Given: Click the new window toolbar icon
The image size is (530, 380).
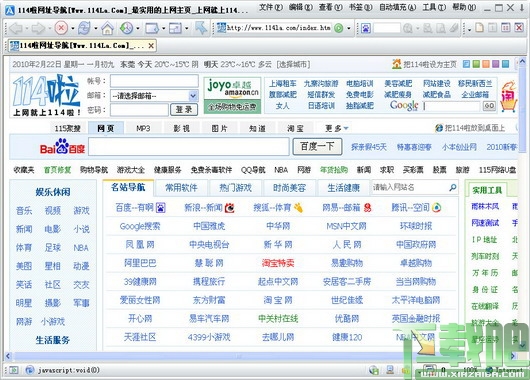Looking at the screenshot, I should pyautogui.click(x=152, y=28).
